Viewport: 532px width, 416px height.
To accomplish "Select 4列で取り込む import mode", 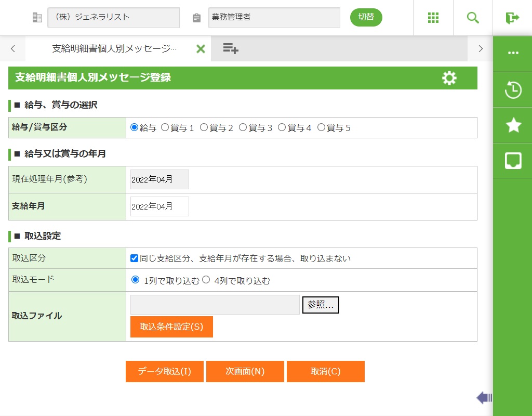I will [x=206, y=280].
